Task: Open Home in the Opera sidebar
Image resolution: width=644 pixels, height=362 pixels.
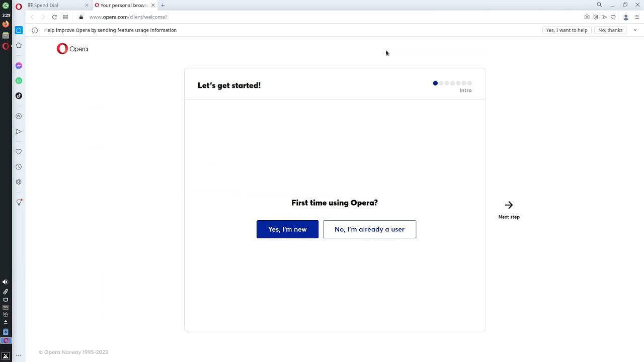Action: (19, 30)
